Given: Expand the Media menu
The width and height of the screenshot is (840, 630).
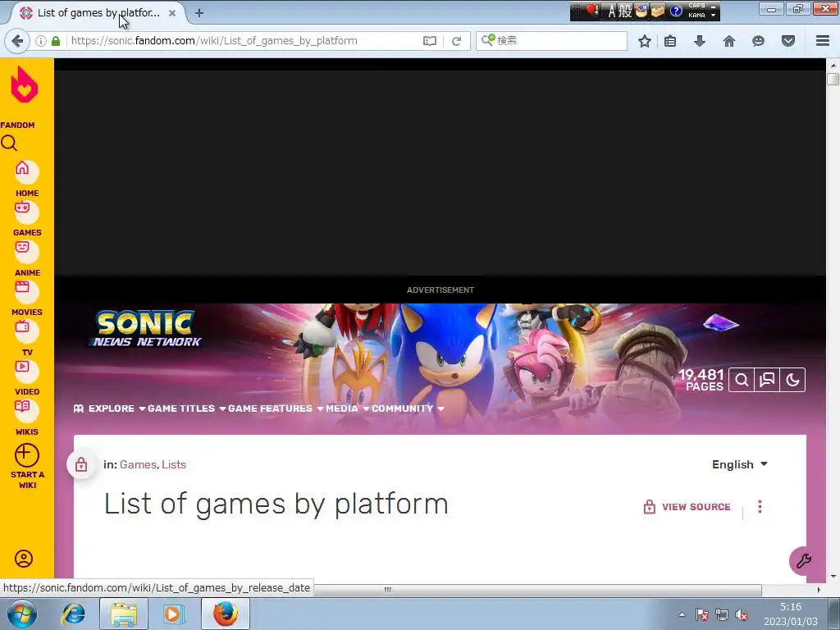Looking at the screenshot, I should click(347, 409).
